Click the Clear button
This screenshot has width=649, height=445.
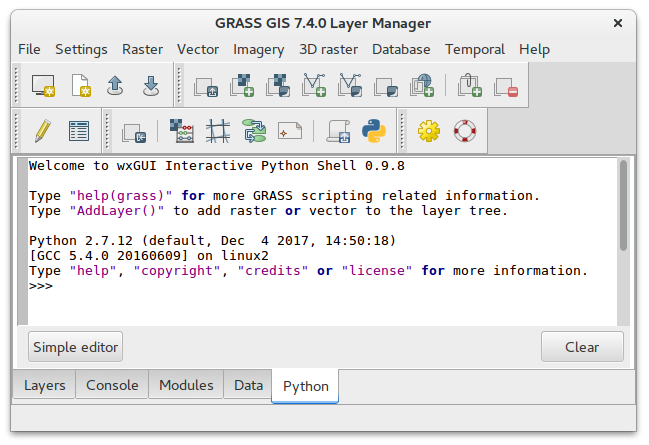(x=582, y=347)
